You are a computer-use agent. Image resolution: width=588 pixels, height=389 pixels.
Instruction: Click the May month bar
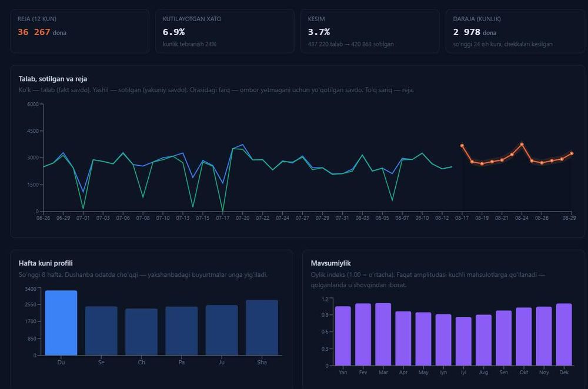[x=423, y=339]
